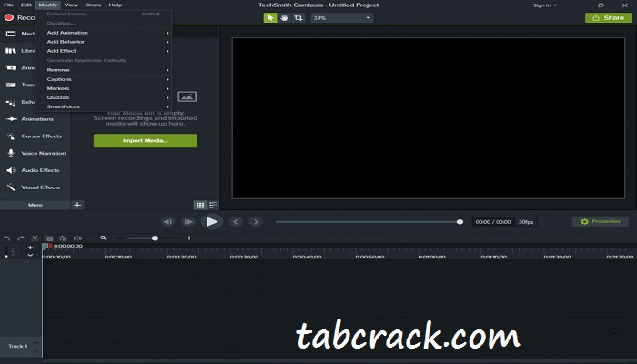Image resolution: width=637 pixels, height=364 pixels.
Task: Click the track height slider knob
Action: [x=6, y=255]
